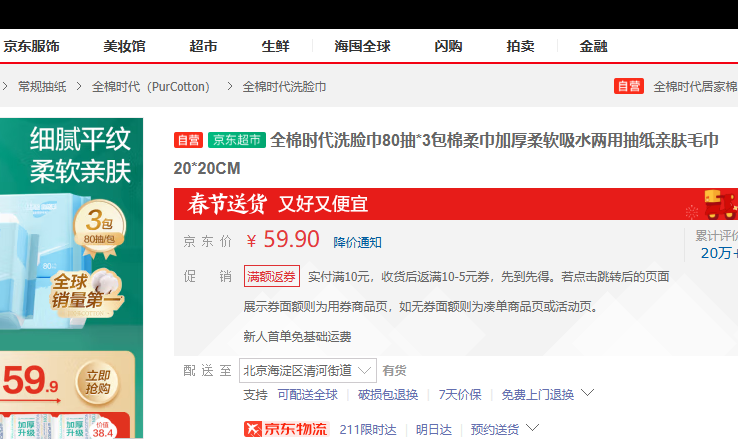738x439 pixels.
Task: Click the 立即抢购 button on product image
Action: click(x=97, y=382)
